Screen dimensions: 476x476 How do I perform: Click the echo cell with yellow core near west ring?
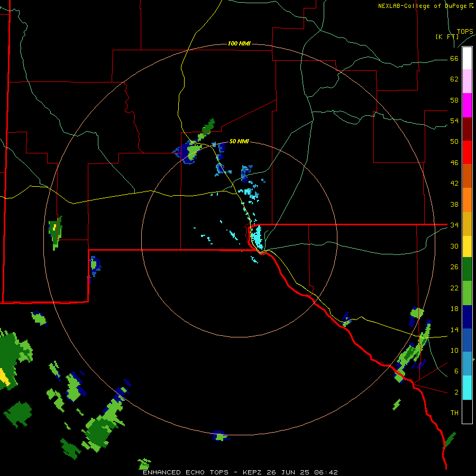(x=55, y=233)
